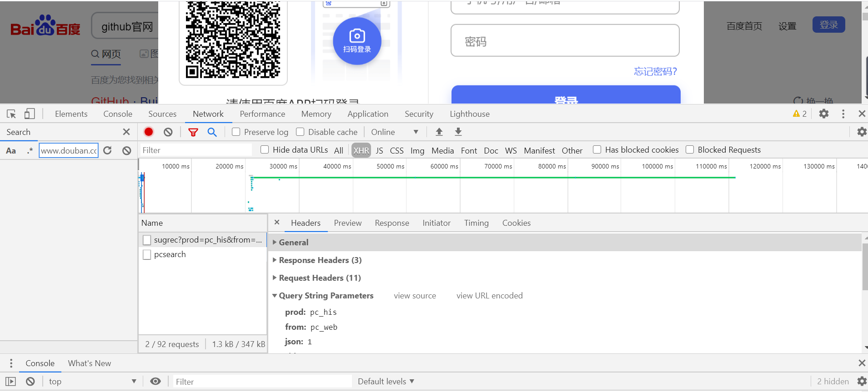Open the Cookies tab

point(517,223)
